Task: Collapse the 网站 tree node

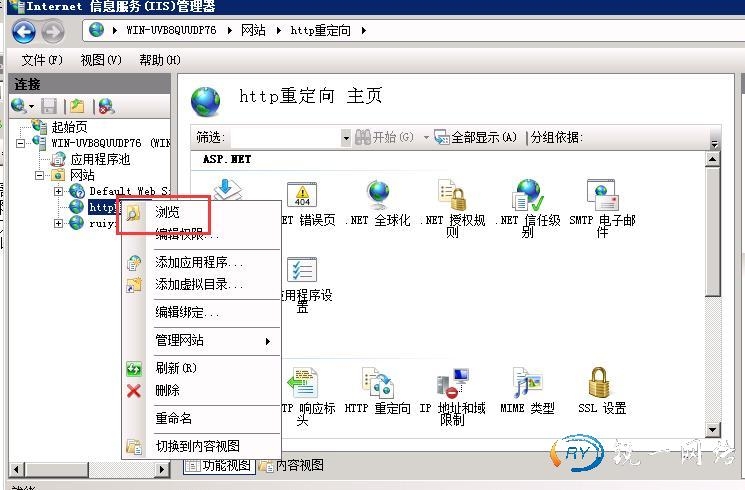Action: pyautogui.click(x=39, y=175)
